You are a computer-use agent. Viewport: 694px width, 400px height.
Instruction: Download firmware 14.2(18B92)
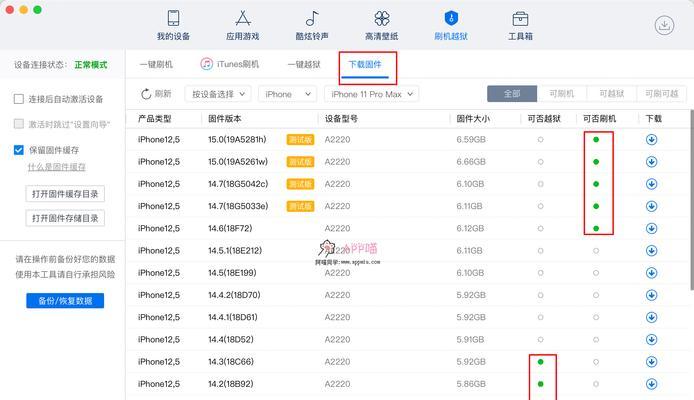651,384
